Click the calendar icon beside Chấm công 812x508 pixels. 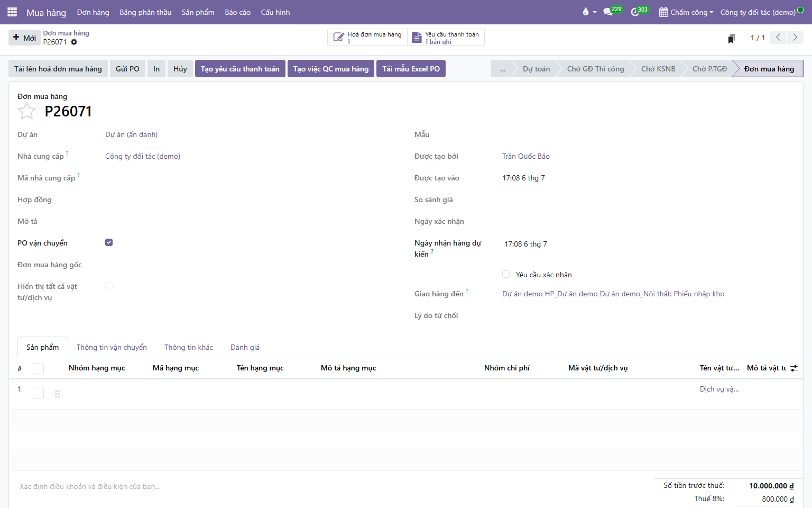(663, 12)
